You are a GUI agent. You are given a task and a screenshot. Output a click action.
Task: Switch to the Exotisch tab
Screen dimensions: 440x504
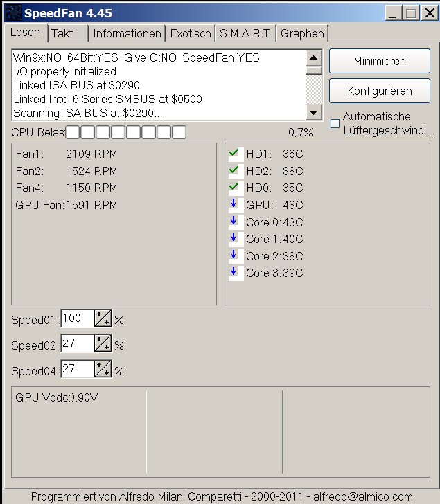(x=191, y=33)
